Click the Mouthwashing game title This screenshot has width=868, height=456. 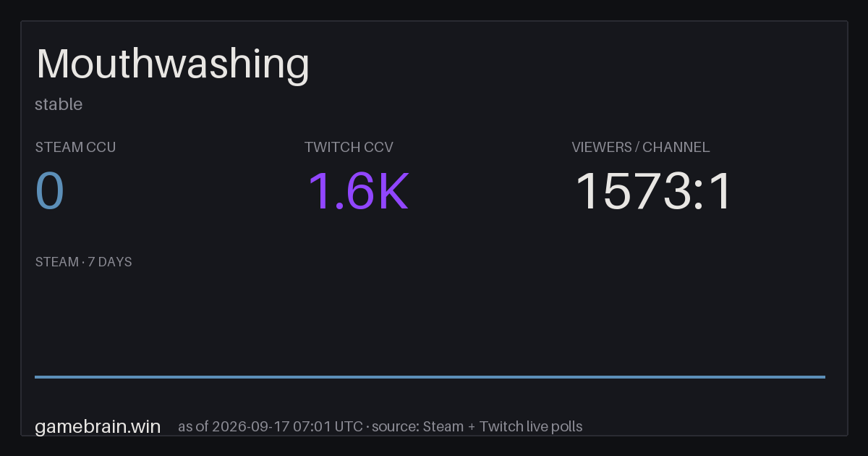173,64
